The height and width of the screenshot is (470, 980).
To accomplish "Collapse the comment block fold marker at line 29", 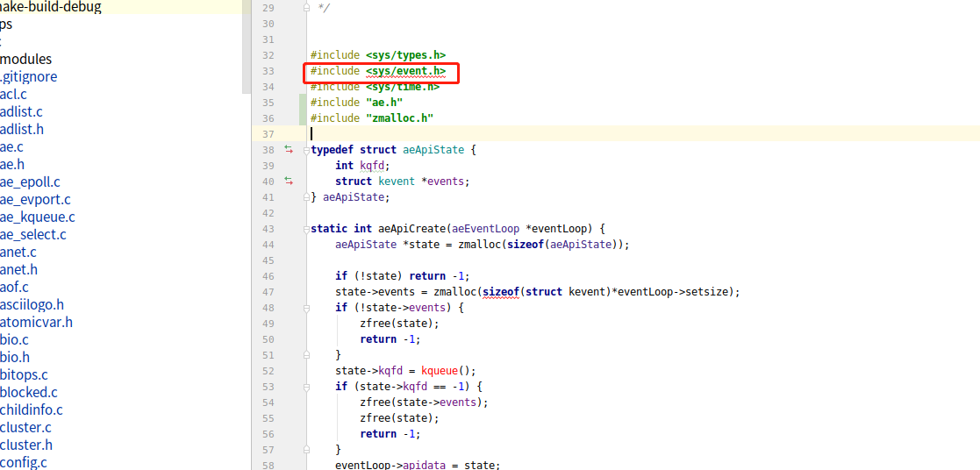I will [306, 8].
